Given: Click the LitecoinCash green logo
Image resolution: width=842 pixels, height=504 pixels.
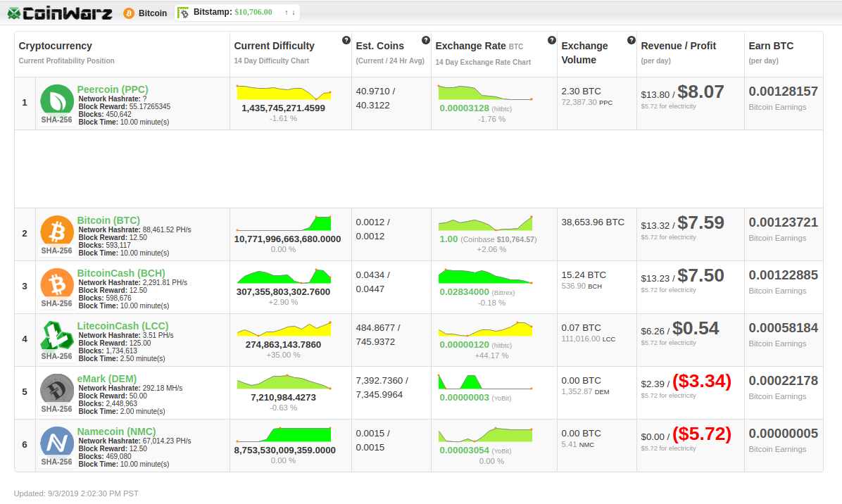Looking at the screenshot, I should coord(57,336).
